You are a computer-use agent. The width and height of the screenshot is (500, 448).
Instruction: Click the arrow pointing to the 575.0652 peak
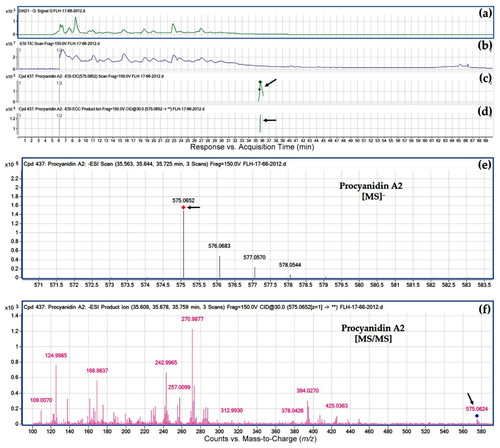click(x=194, y=208)
